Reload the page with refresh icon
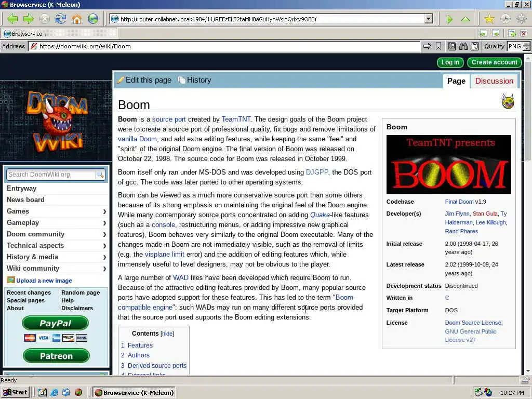The height and width of the screenshot is (399, 532). click(x=61, y=19)
